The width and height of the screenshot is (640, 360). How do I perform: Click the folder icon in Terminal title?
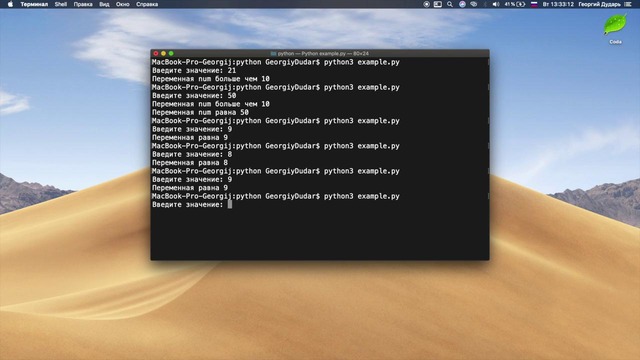(x=273, y=53)
